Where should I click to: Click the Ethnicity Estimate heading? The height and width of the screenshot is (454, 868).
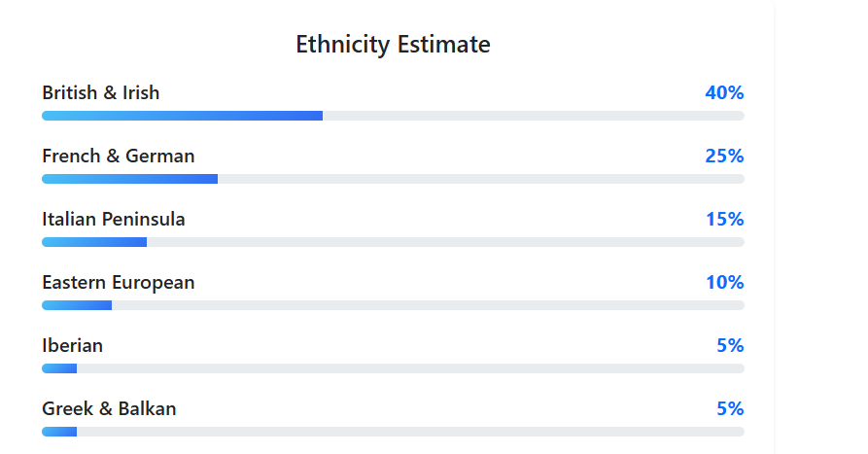coord(393,45)
